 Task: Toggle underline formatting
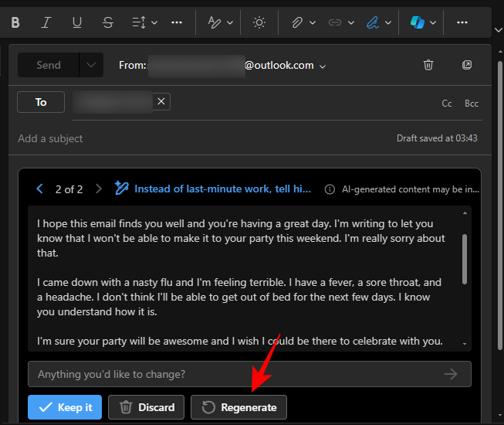(77, 22)
